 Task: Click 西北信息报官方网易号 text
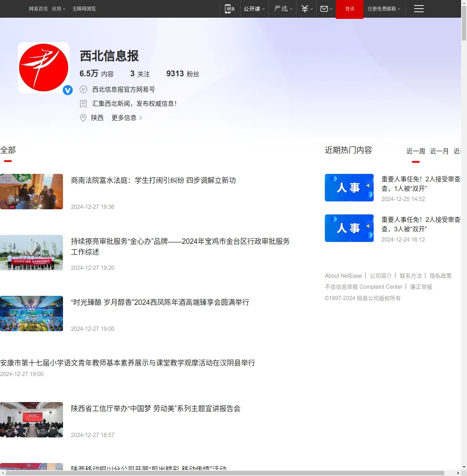pyautogui.click(x=124, y=89)
